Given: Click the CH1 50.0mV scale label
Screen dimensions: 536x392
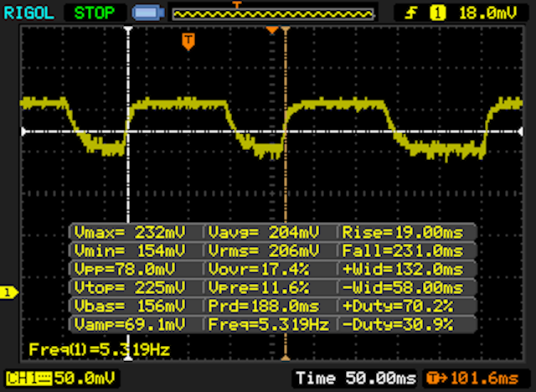Looking at the screenshot, I should 64,379.
